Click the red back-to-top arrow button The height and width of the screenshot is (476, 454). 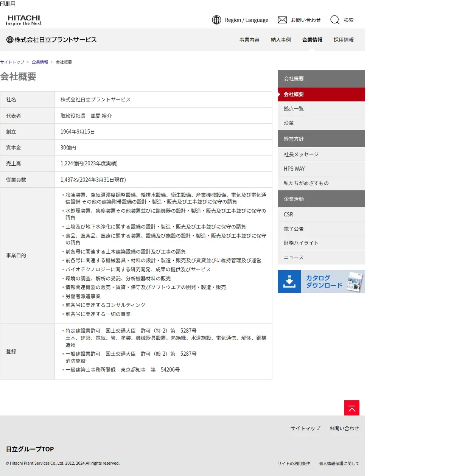352,408
